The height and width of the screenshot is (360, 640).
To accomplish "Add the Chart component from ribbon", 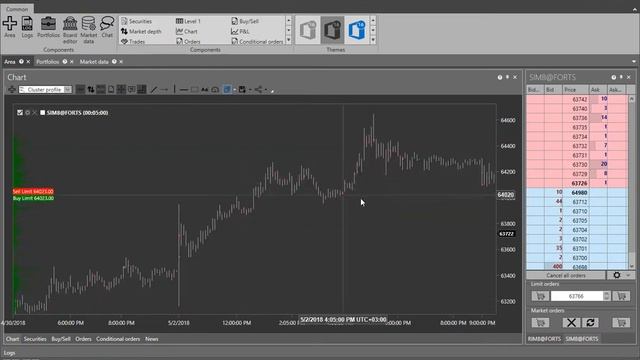I will pyautogui.click(x=187, y=31).
